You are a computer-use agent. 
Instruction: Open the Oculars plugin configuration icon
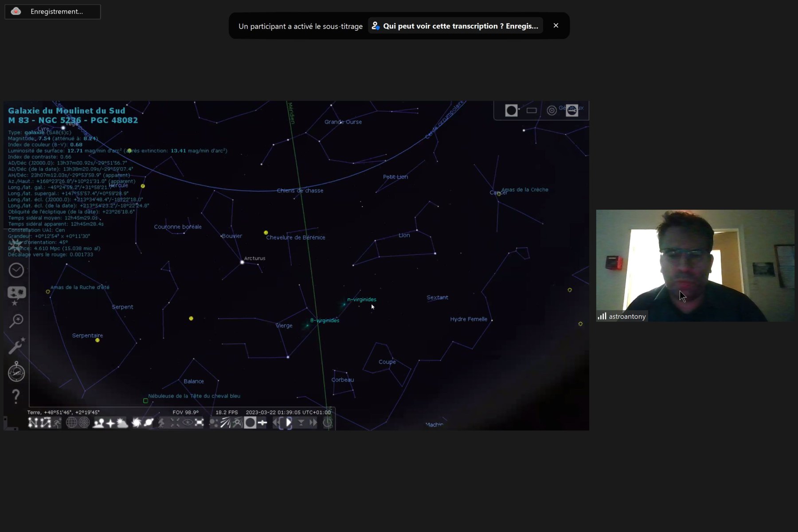[572, 110]
